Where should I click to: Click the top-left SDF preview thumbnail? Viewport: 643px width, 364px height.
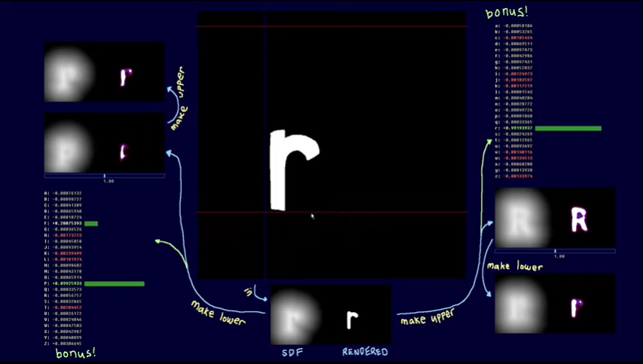point(69,72)
